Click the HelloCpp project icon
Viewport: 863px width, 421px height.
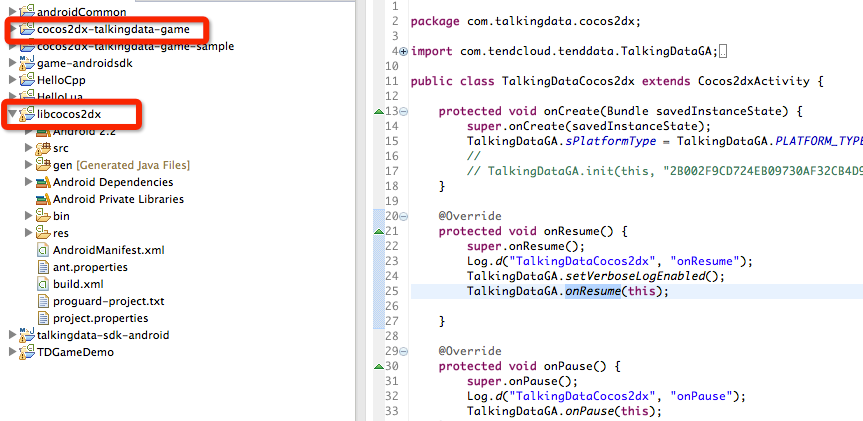point(27,80)
